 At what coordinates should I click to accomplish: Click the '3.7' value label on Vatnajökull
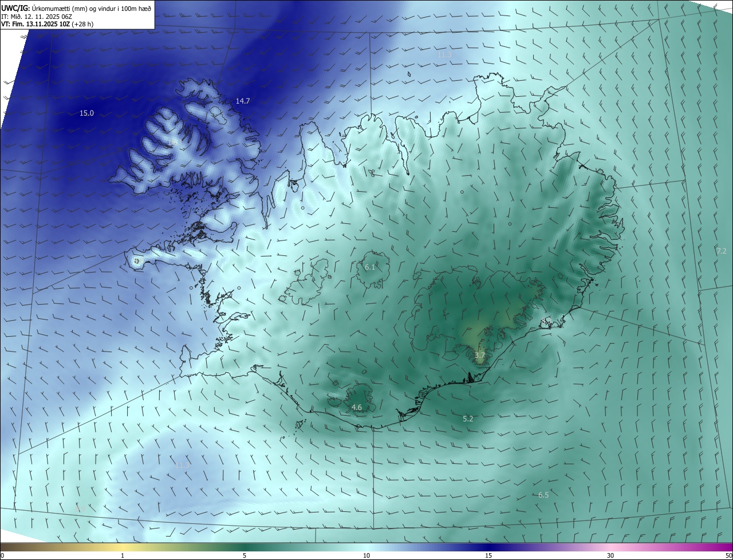[x=480, y=356]
